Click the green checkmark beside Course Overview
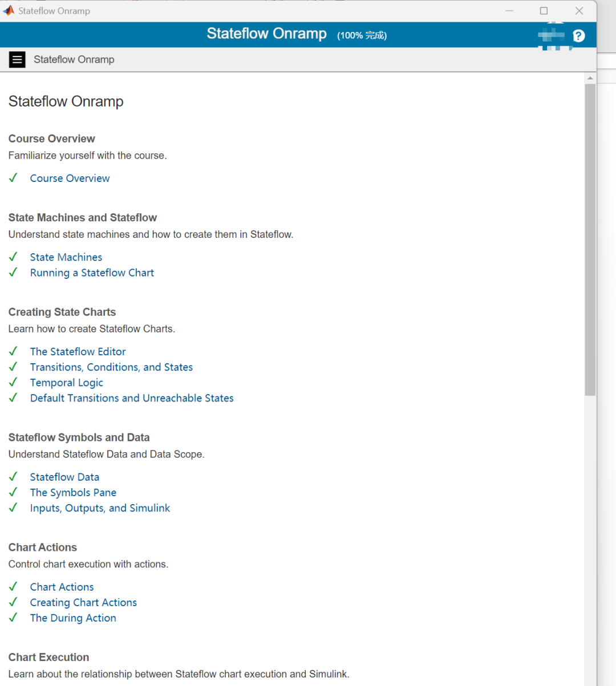 point(13,178)
